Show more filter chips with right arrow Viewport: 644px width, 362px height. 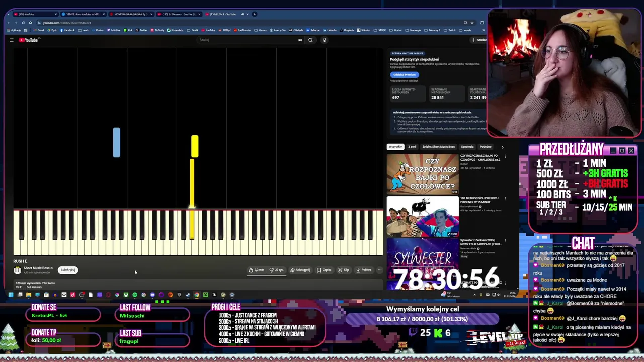(x=502, y=147)
